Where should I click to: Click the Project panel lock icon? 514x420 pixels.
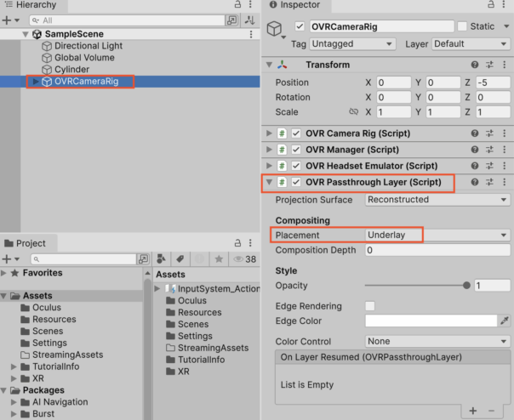pos(237,242)
